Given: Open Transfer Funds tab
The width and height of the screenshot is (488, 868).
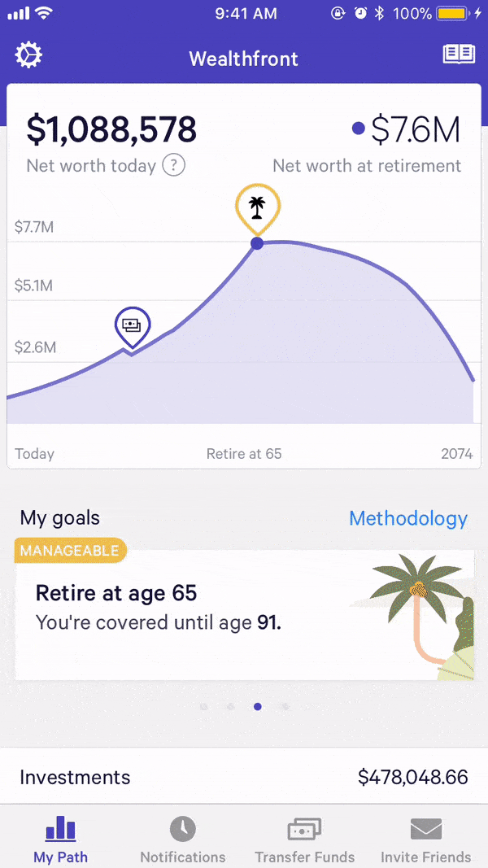Looking at the screenshot, I should coord(305,840).
